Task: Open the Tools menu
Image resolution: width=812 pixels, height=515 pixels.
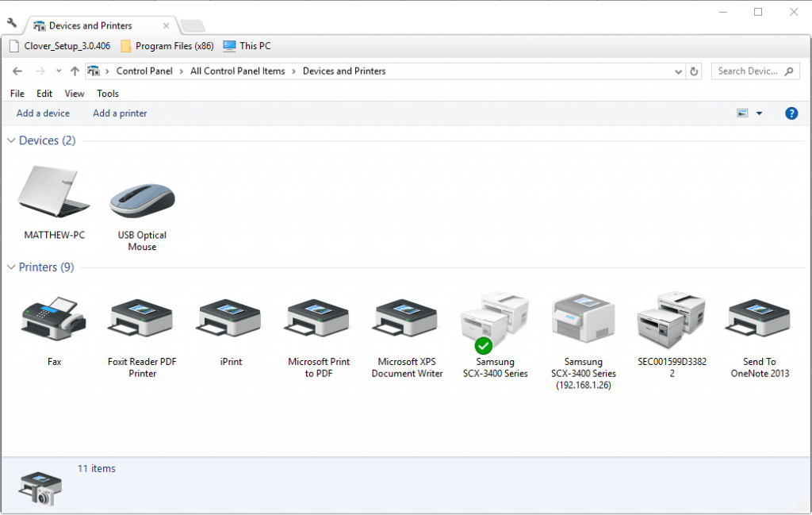Action: (x=108, y=94)
